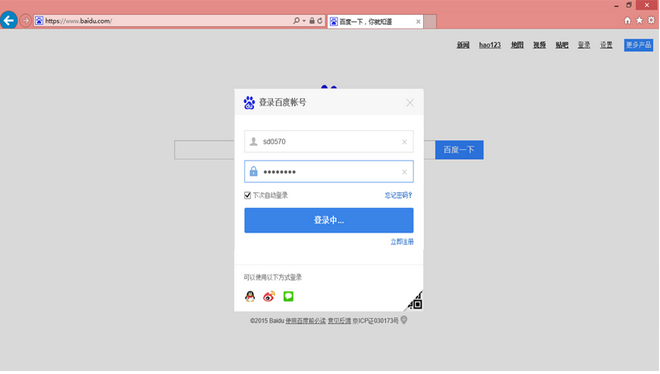The image size is (660, 374).
Task: Clear the username field with its X
Action: (x=404, y=142)
